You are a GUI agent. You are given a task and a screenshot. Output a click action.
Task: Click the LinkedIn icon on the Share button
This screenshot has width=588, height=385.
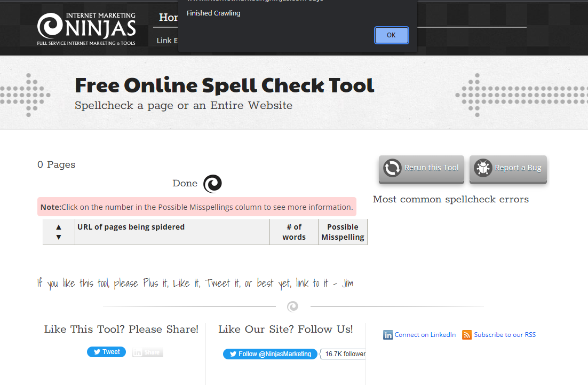point(138,352)
